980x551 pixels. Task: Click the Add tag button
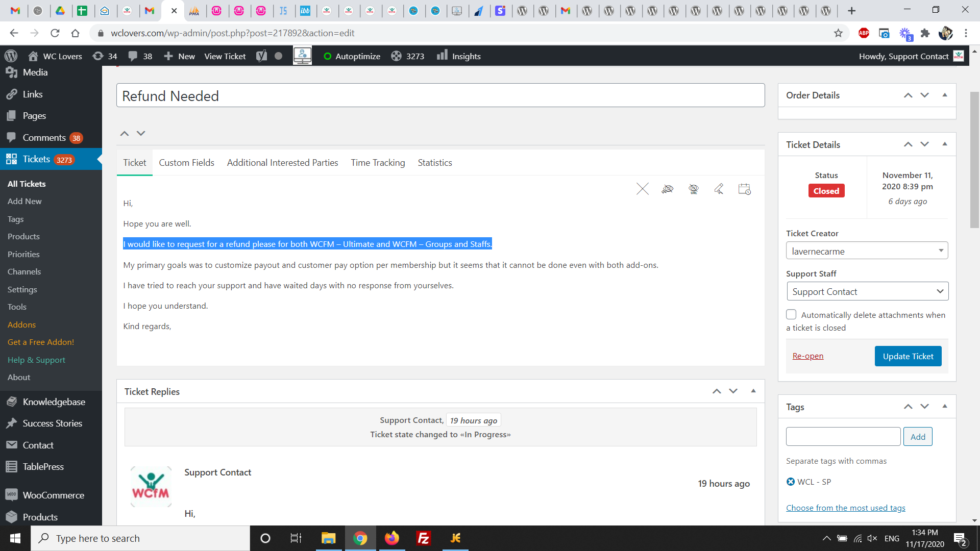coord(918,437)
